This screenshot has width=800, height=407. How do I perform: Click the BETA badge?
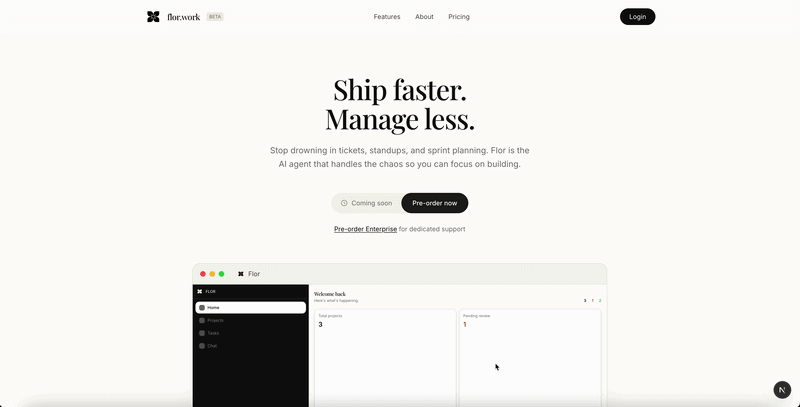(215, 17)
